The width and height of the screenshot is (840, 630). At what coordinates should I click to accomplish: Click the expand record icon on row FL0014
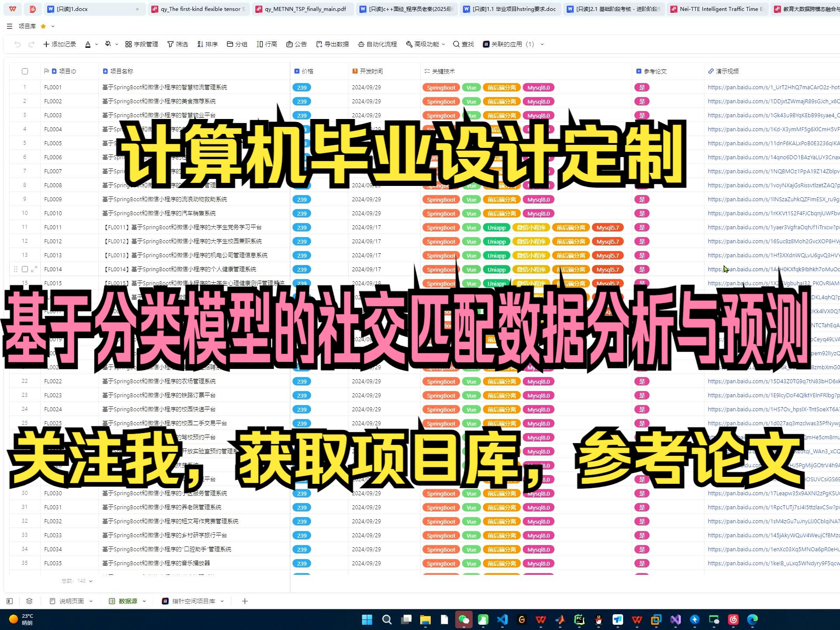(34, 269)
